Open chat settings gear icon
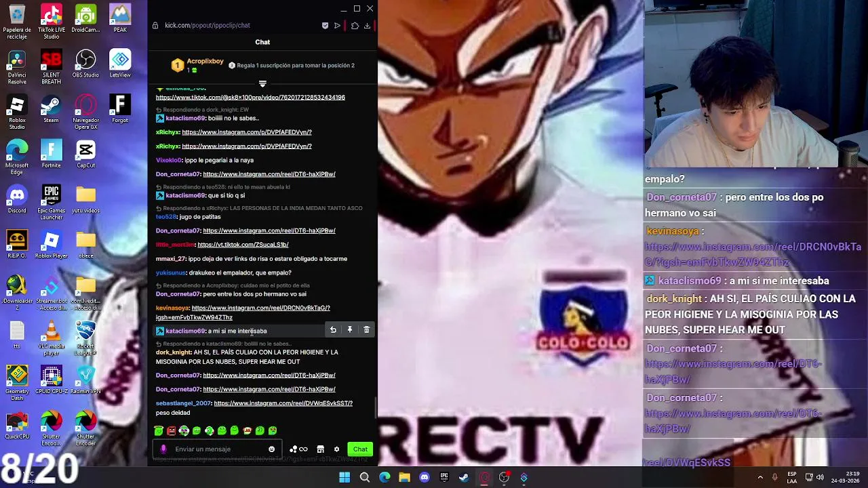The image size is (868, 488). coord(336,449)
